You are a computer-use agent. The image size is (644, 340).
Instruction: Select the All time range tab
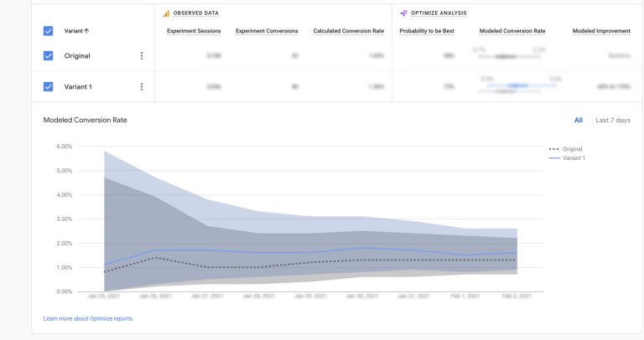579,120
